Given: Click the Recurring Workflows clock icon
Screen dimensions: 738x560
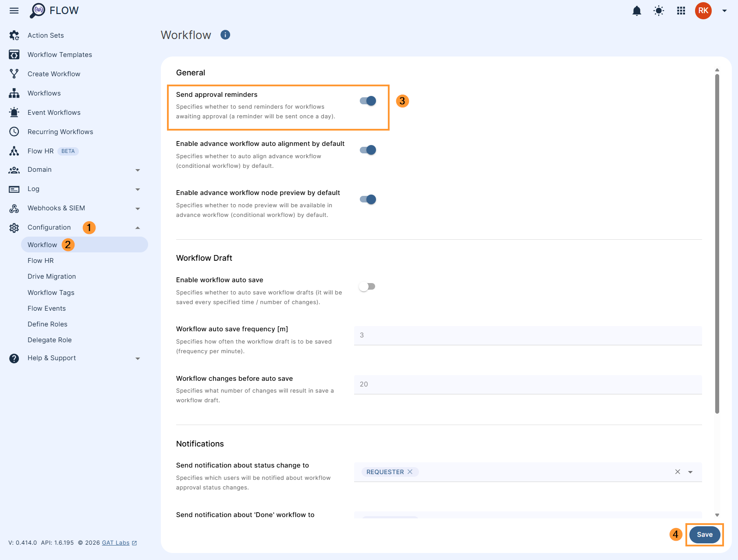Looking at the screenshot, I should tap(14, 131).
